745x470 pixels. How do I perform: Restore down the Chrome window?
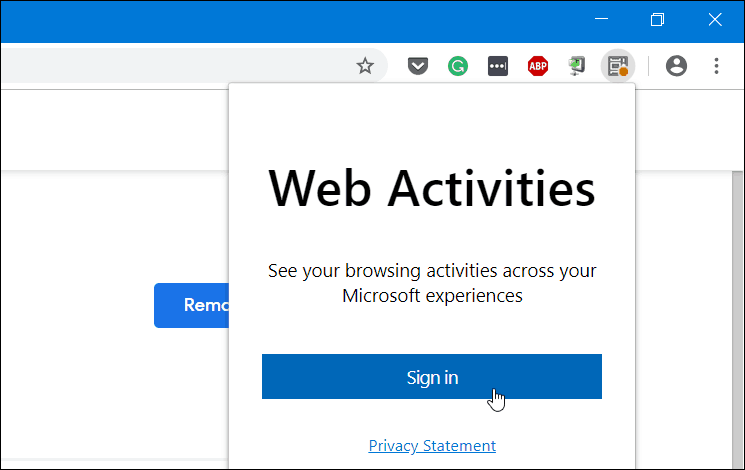point(658,19)
